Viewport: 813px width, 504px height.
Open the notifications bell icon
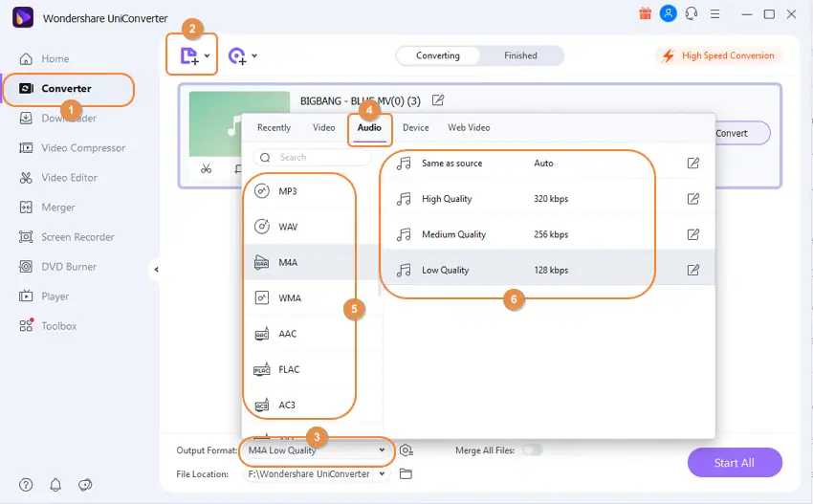coord(55,485)
